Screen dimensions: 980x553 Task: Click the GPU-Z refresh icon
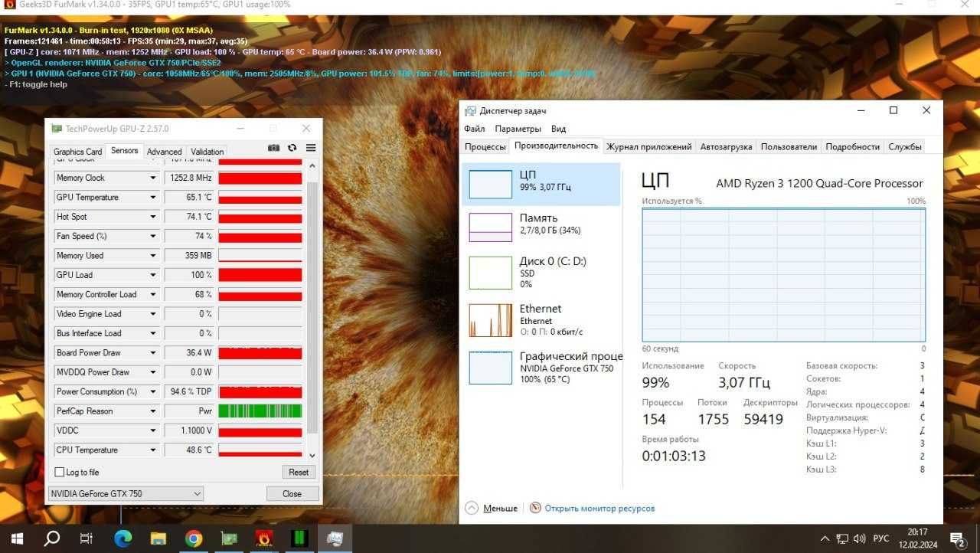click(292, 148)
